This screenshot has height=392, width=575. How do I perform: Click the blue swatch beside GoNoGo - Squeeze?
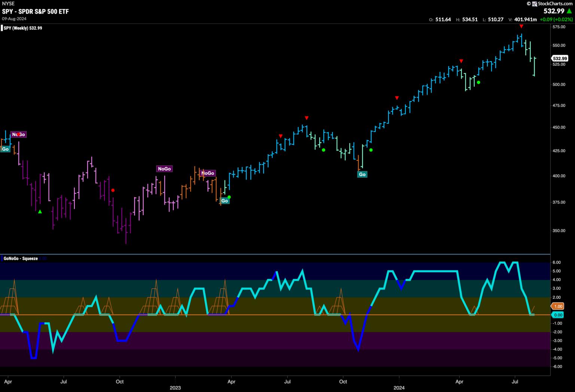point(1,258)
